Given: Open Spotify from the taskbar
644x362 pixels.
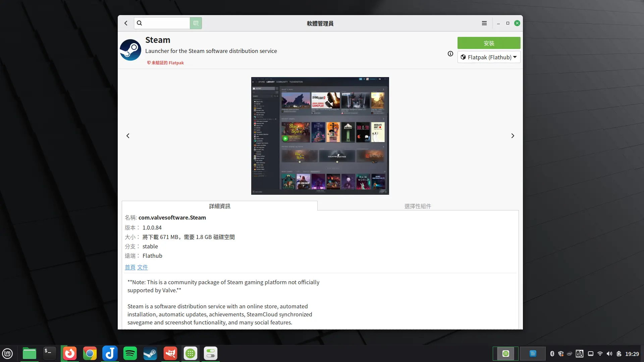Looking at the screenshot, I should [130, 353].
